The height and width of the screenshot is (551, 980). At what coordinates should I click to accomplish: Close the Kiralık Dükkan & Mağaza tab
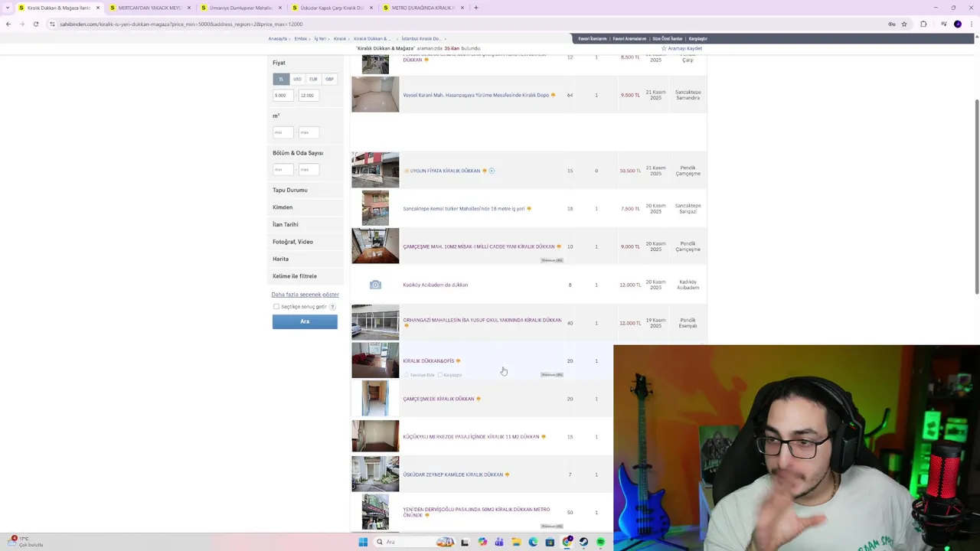click(x=98, y=8)
